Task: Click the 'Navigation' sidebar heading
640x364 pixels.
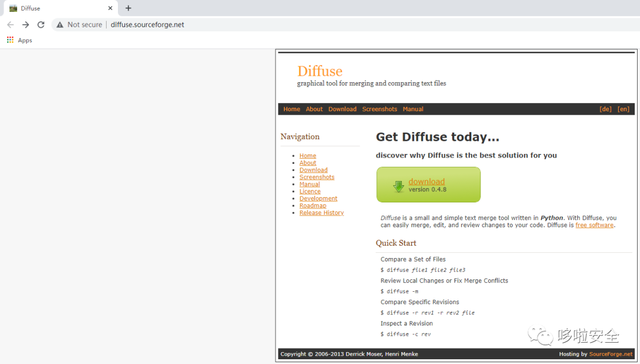Action: 300,137
